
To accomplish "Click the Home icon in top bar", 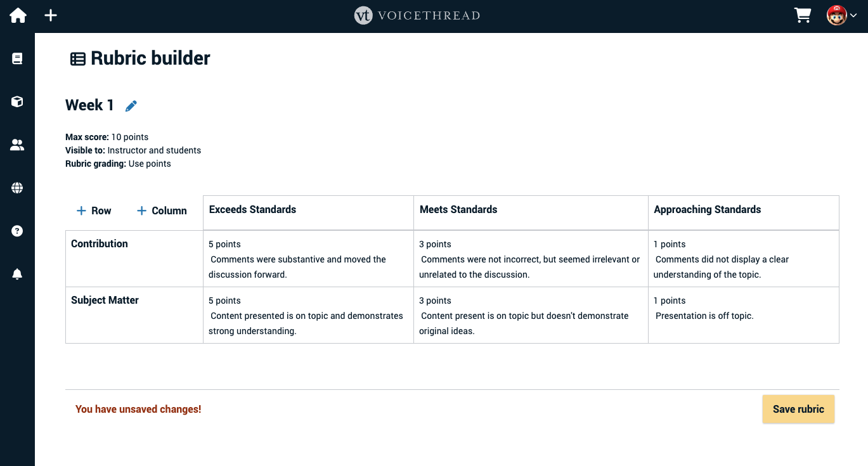I will (18, 15).
